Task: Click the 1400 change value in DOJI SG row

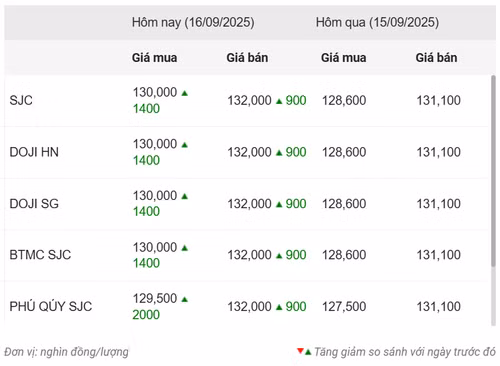Action: tap(146, 211)
